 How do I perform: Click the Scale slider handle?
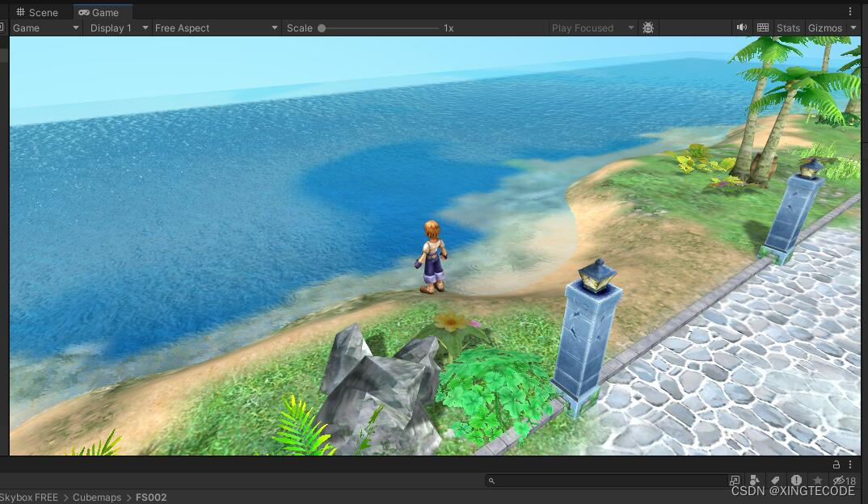pos(322,27)
